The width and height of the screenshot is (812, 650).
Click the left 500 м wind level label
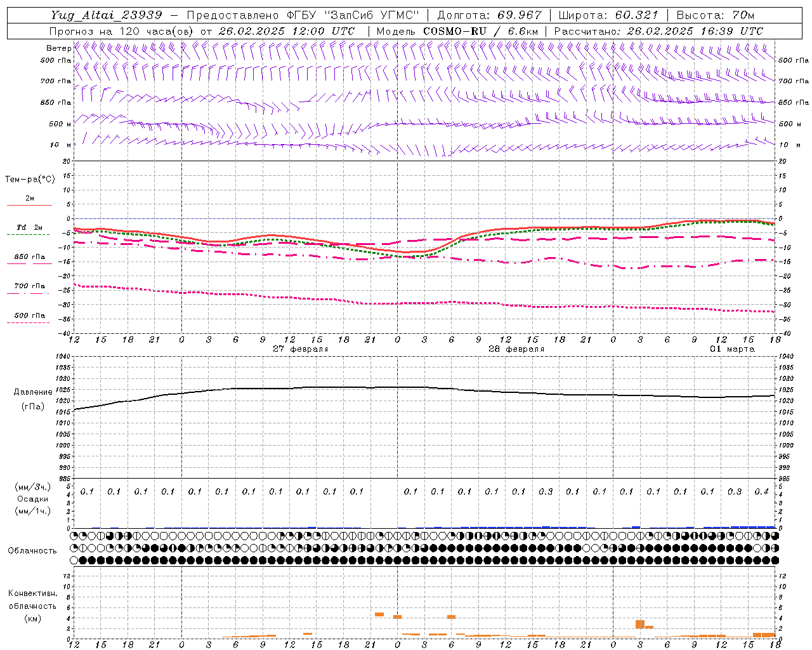point(60,124)
